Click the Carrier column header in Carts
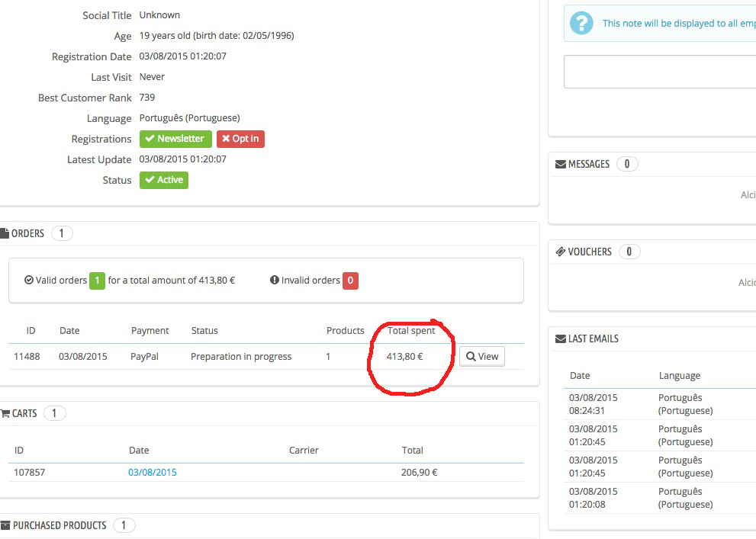The image size is (756, 539). [x=304, y=451]
